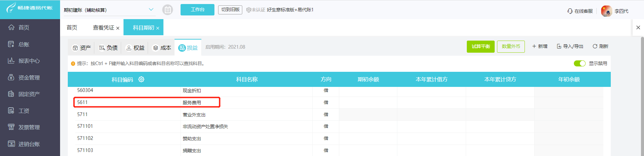
Task: Click subject code 571102
Action: pos(85,138)
